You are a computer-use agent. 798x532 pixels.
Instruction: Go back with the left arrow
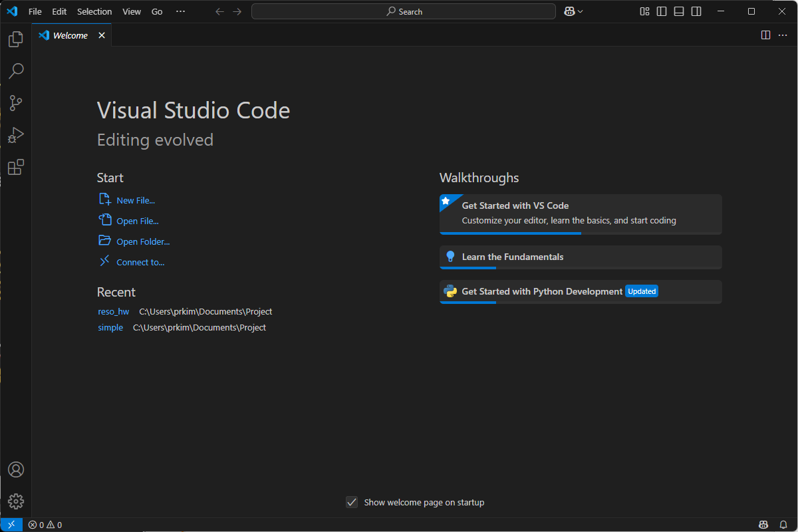click(x=220, y=11)
